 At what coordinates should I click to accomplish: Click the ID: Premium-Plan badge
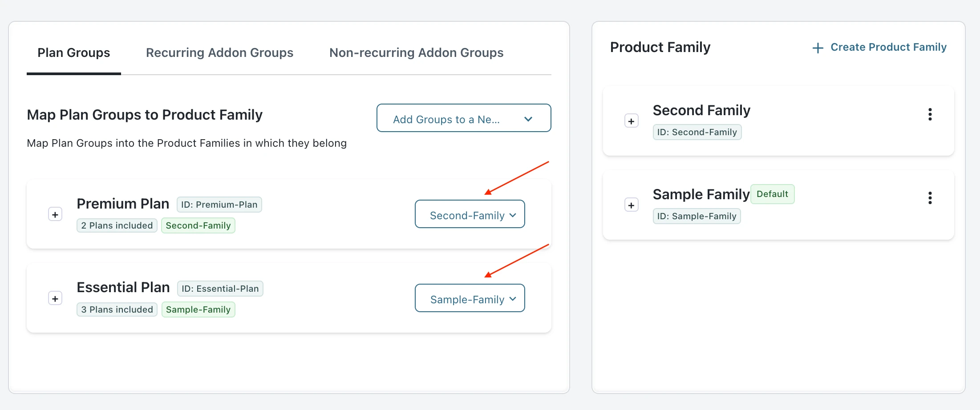pos(219,205)
